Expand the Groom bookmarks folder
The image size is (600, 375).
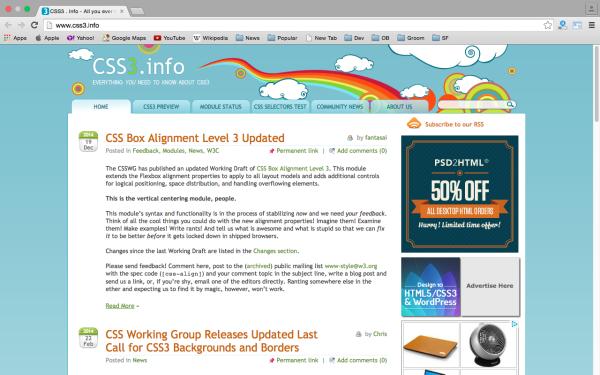pos(411,38)
